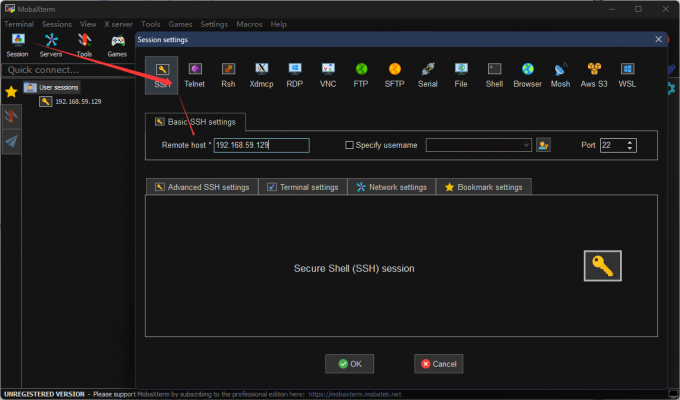Image resolution: width=680 pixels, height=400 pixels.
Task: Open the Sessions menu
Action: tap(57, 24)
